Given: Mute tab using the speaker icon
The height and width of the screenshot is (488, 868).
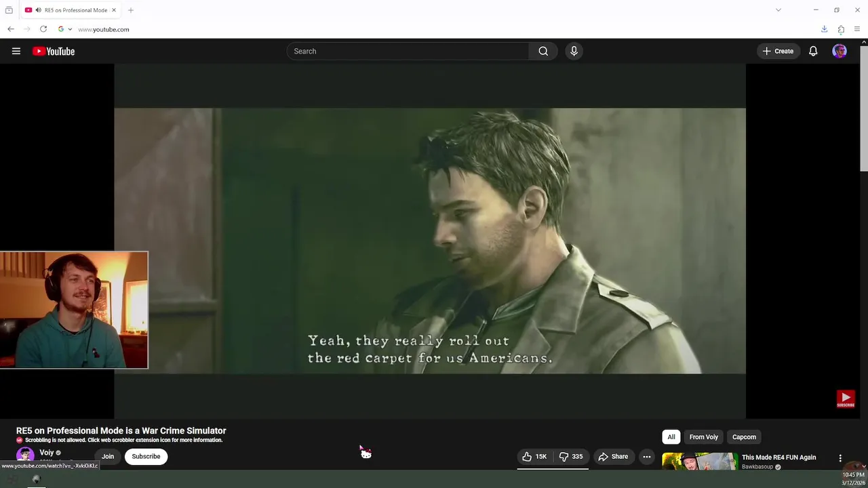Looking at the screenshot, I should tap(38, 10).
